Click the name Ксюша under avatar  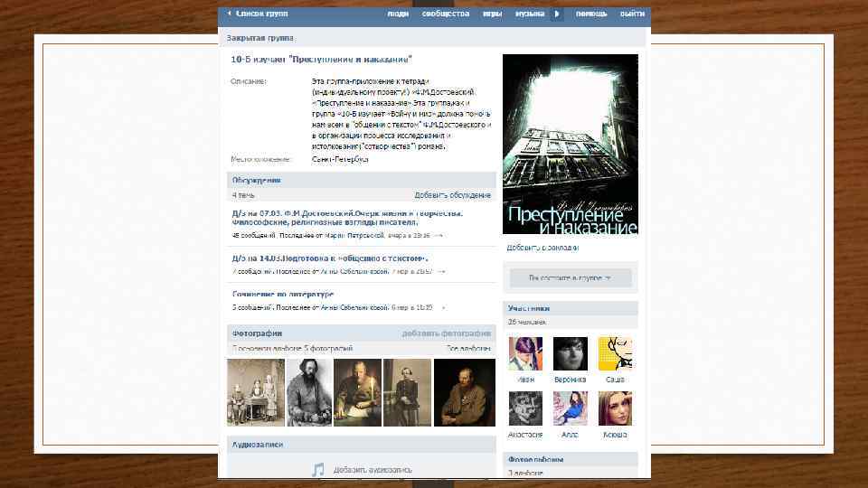click(615, 435)
